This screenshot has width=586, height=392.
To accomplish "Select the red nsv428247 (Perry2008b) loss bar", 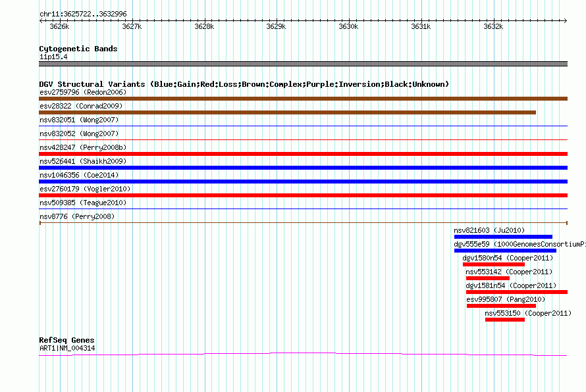I will point(303,154).
